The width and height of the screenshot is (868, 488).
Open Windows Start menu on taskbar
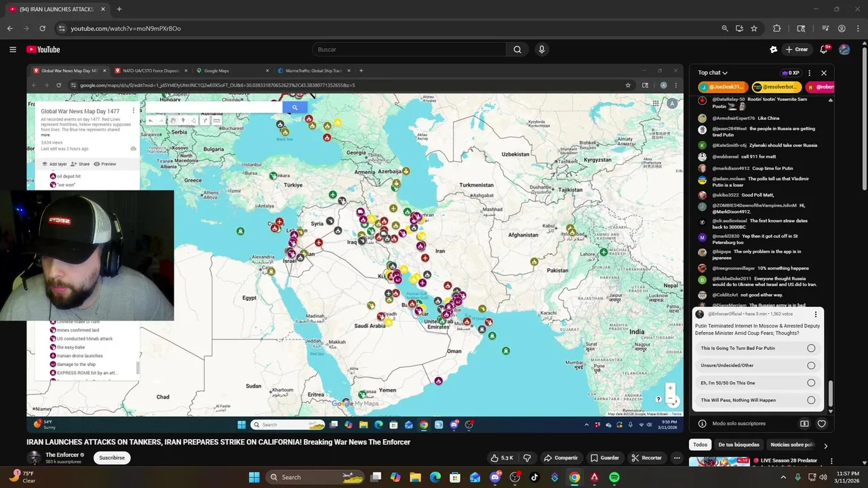click(254, 477)
